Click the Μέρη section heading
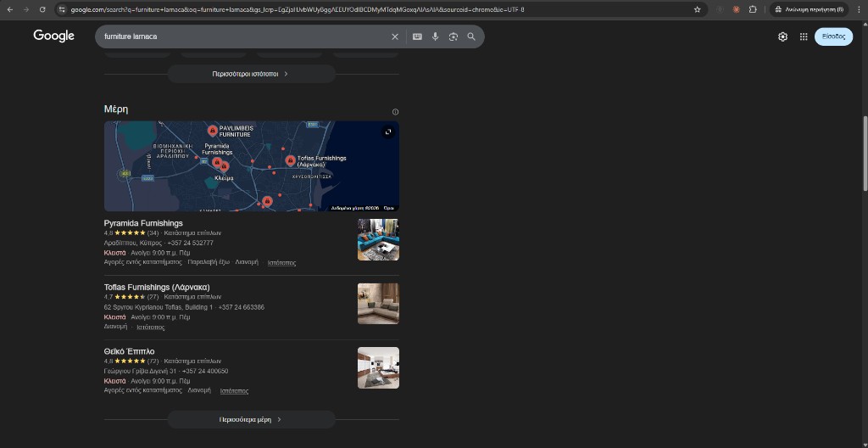This screenshot has height=448, width=868. pos(116,109)
